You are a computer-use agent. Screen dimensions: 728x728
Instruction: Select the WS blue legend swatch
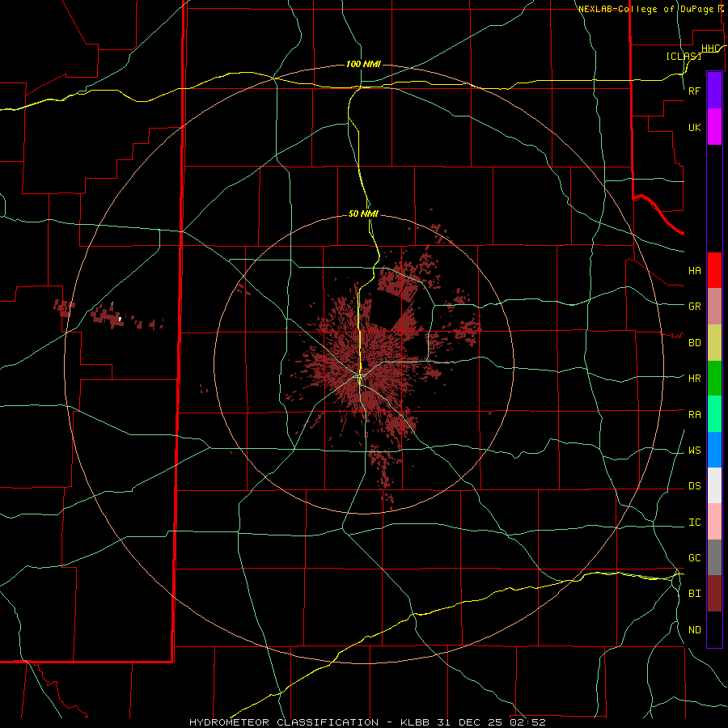click(x=714, y=450)
